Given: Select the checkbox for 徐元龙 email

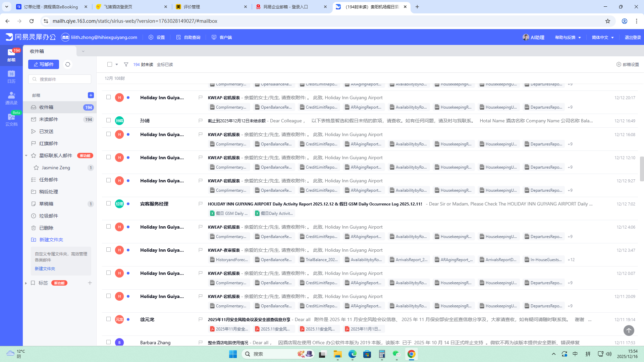Looking at the screenshot, I should (108, 319).
